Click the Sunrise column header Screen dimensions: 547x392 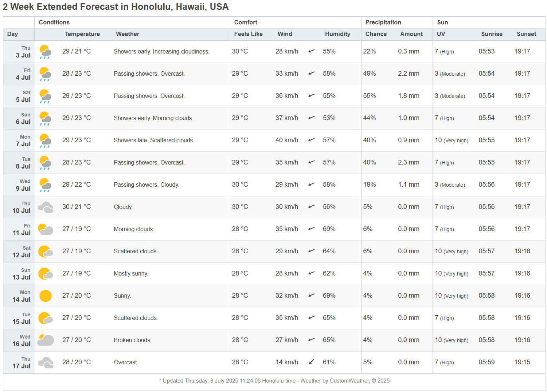(492, 34)
